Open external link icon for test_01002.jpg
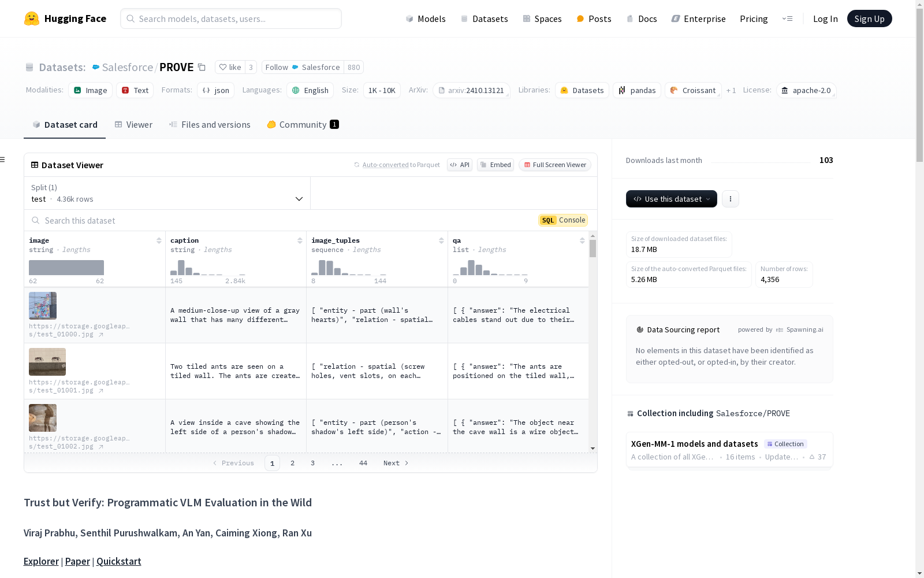 101,447
